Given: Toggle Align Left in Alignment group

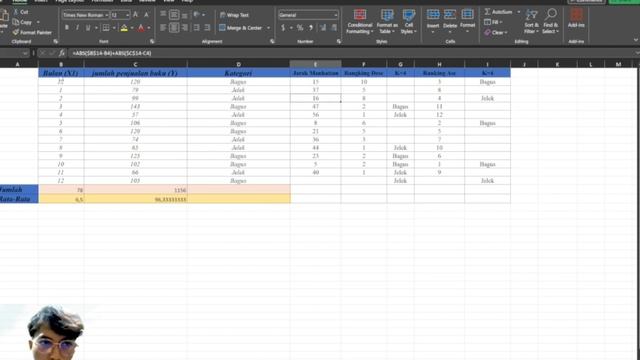Looking at the screenshot, I should pos(163,28).
